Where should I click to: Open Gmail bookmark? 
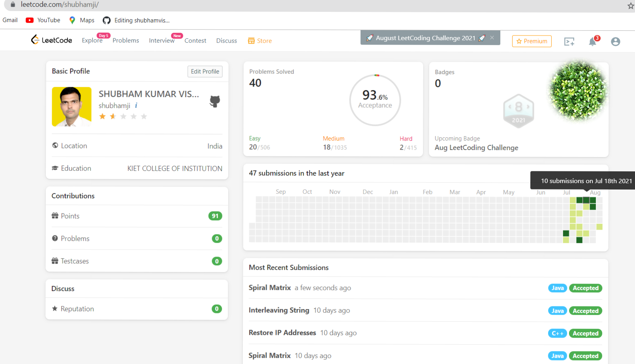(x=10, y=20)
